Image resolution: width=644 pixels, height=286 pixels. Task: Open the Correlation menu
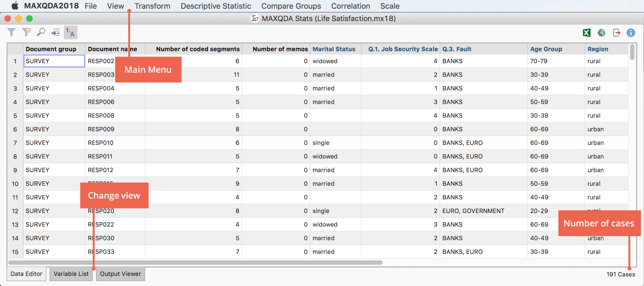pyautogui.click(x=351, y=6)
